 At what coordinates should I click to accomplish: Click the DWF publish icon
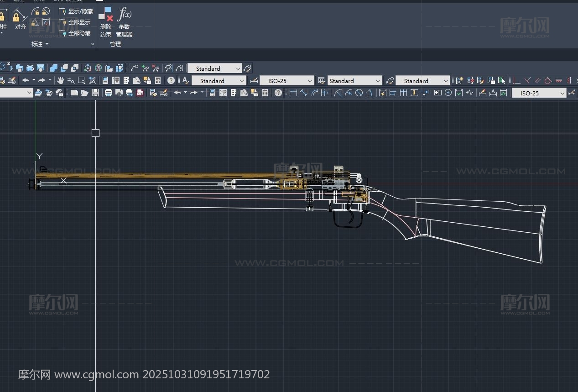[x=140, y=93]
